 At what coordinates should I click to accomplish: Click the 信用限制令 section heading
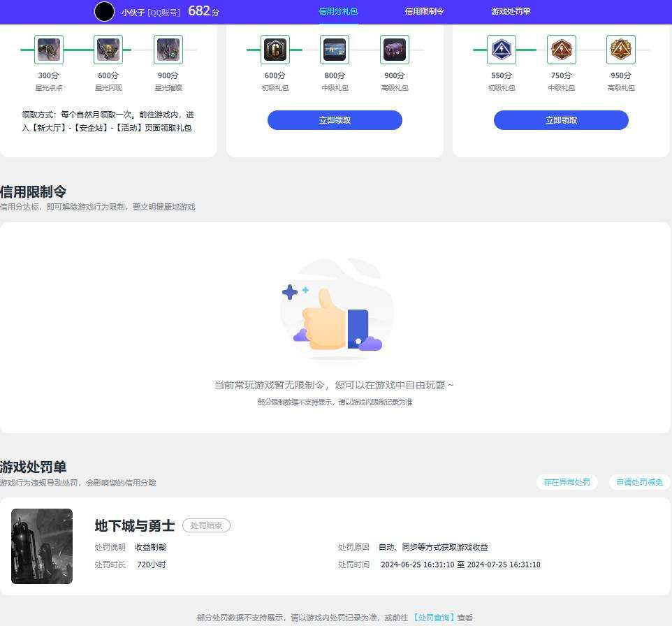coord(34,191)
